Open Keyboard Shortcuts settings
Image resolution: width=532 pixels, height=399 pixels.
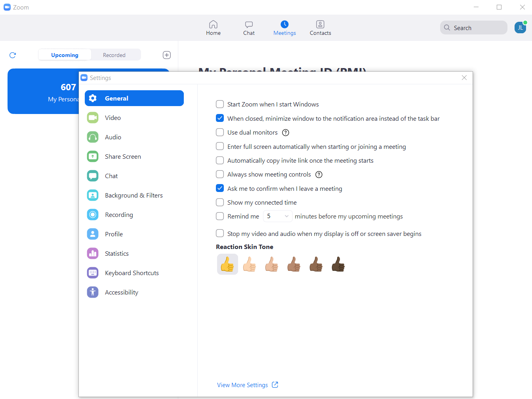(134, 273)
